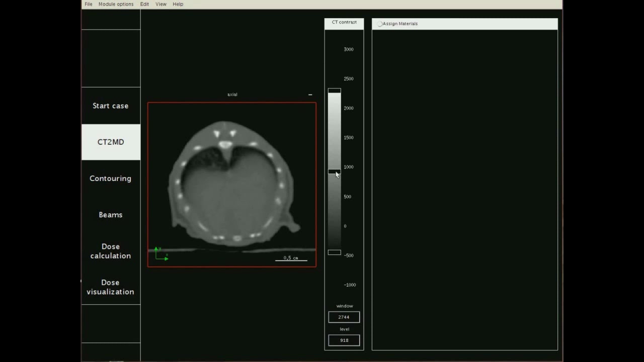644x362 pixels.
Task: Click the window value field showing 2744
Action: [x=344, y=317]
